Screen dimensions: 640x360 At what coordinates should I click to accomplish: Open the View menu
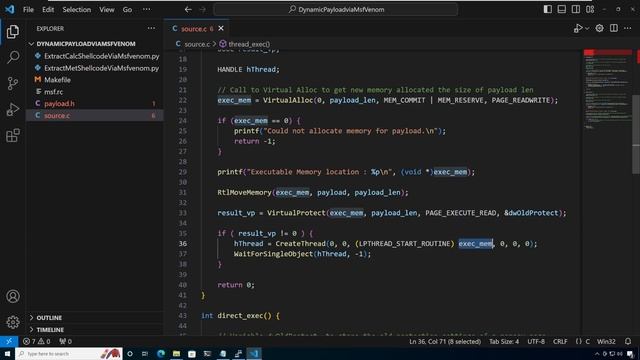pyautogui.click(x=107, y=9)
